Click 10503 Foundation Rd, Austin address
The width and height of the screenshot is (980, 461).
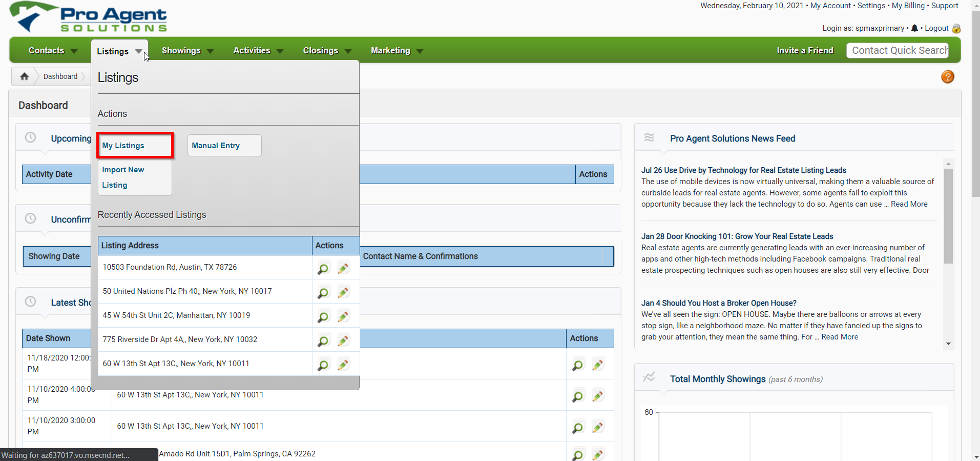click(170, 267)
